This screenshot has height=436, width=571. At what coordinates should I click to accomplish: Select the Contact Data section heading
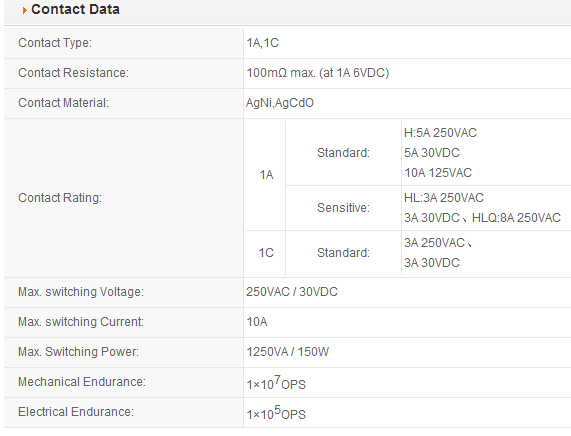coord(75,9)
